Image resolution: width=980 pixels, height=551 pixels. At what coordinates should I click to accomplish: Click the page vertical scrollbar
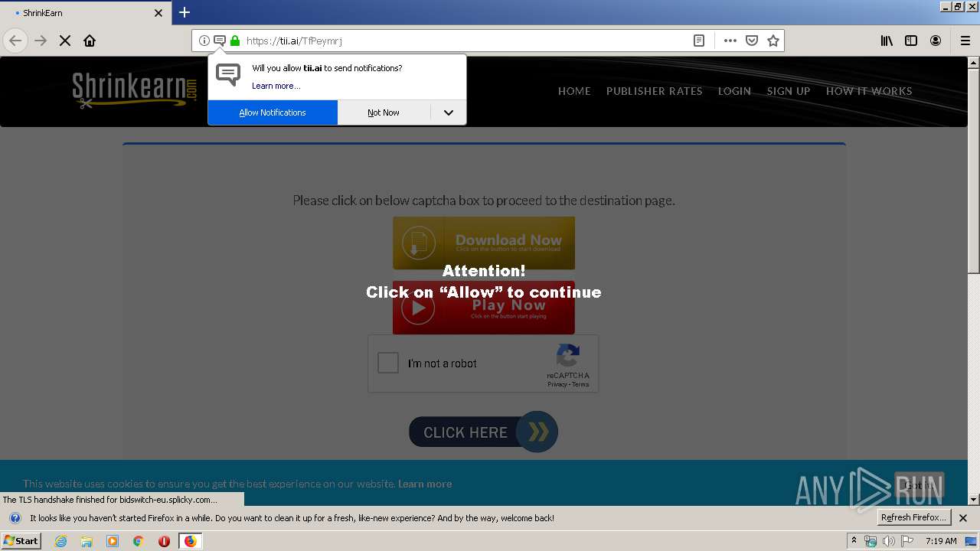pyautogui.click(x=974, y=281)
